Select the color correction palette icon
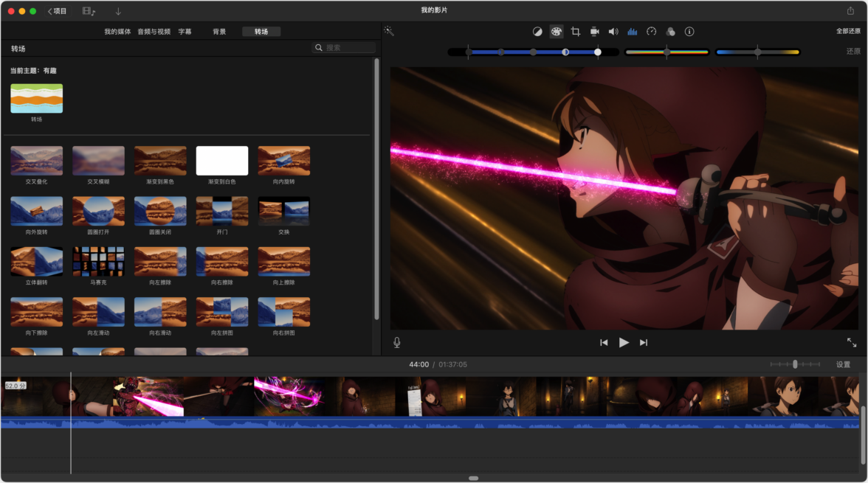 pos(557,32)
